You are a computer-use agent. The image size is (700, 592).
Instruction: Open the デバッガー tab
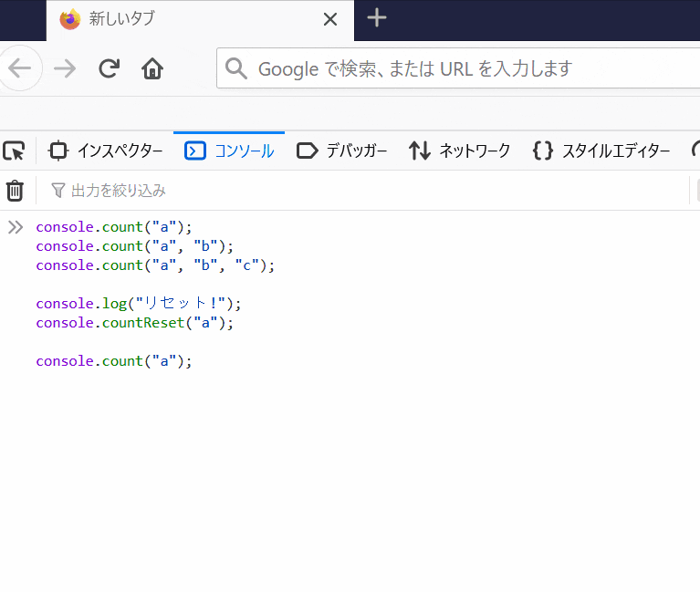pyautogui.click(x=341, y=151)
